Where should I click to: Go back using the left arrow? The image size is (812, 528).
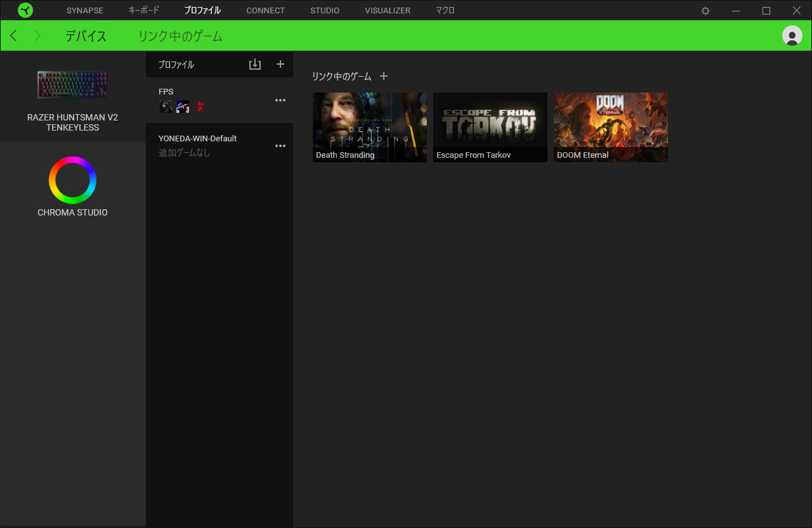click(x=14, y=35)
